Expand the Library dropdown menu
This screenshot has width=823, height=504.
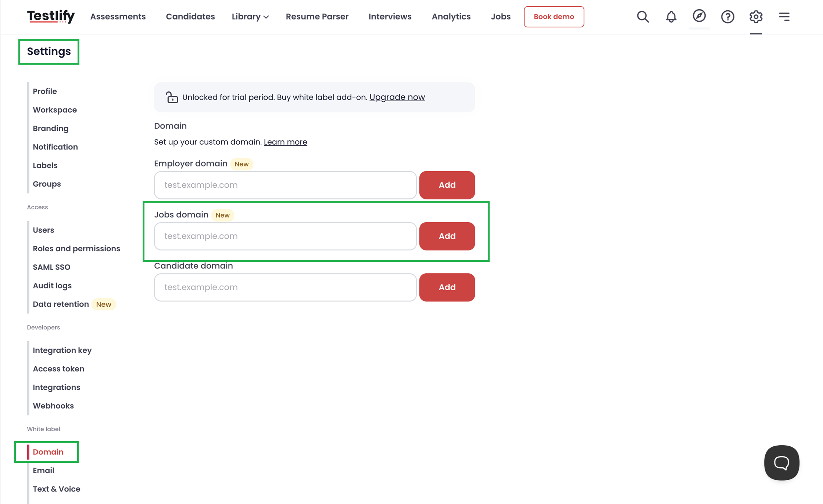pos(250,17)
